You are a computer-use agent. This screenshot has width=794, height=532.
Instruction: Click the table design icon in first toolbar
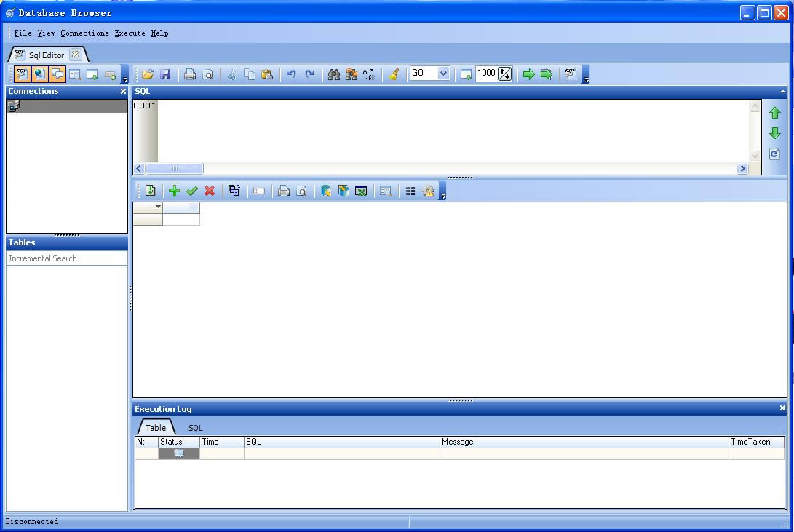(x=75, y=74)
